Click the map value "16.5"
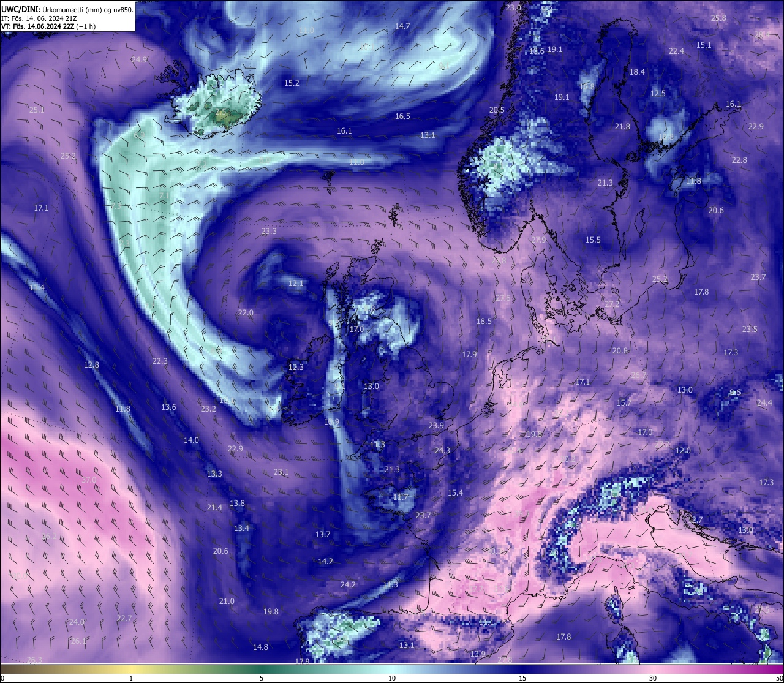Screen dimensions: 784x683 [402, 116]
